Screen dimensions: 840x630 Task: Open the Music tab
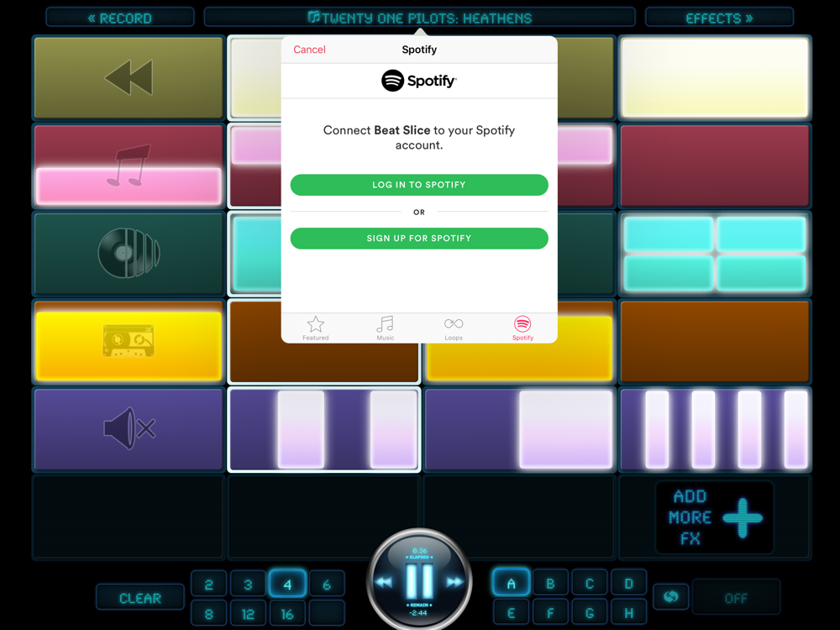(x=386, y=328)
